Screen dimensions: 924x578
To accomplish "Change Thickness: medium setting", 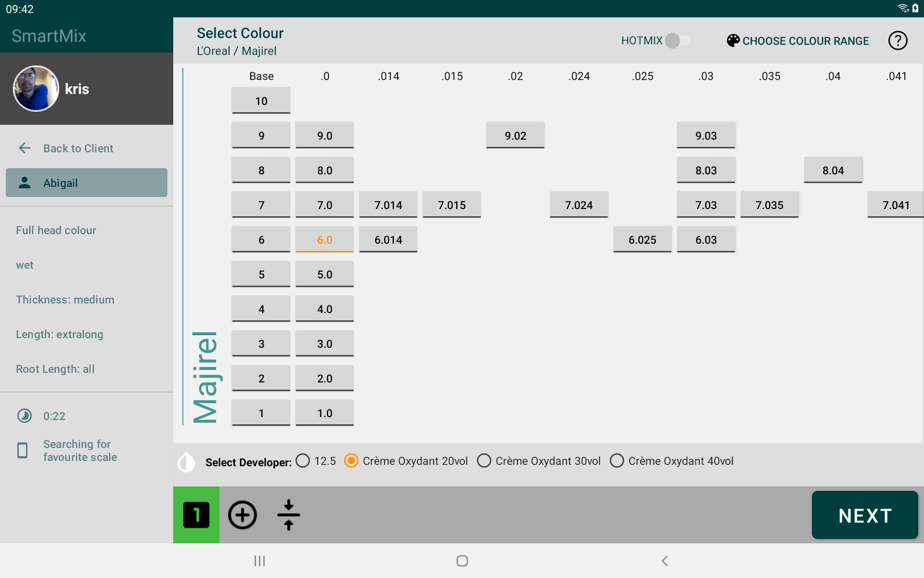I will (65, 300).
